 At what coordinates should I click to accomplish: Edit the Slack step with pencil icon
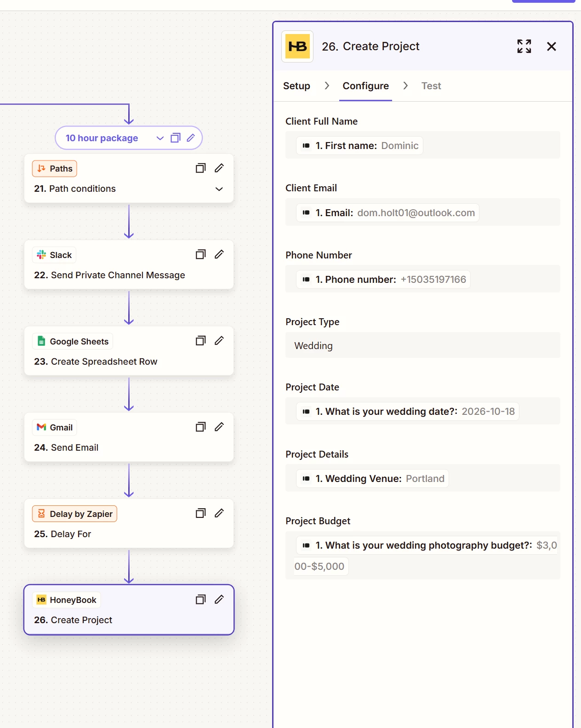tap(219, 254)
